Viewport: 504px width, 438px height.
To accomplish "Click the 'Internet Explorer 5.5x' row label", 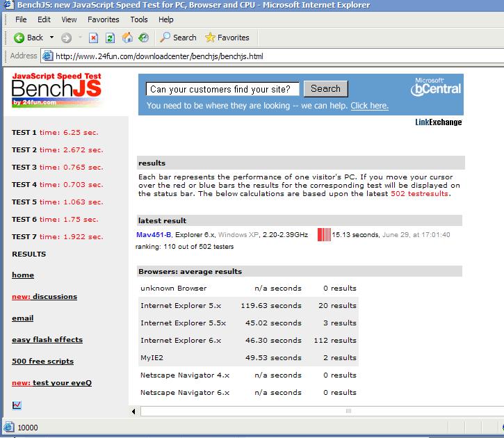I will [184, 323].
